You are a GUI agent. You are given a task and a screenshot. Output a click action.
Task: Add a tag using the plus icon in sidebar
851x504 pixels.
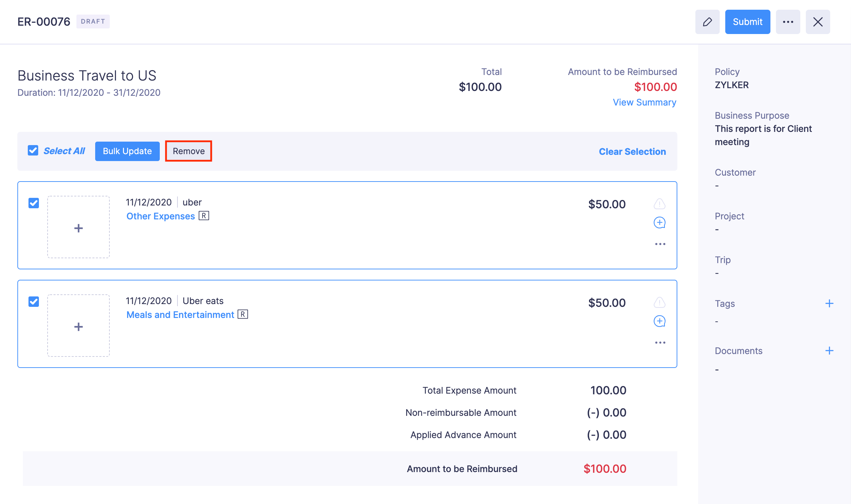[x=829, y=303]
